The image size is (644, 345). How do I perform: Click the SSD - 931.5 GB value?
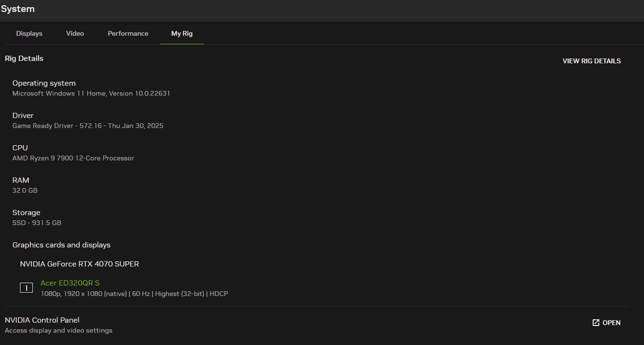pos(37,223)
